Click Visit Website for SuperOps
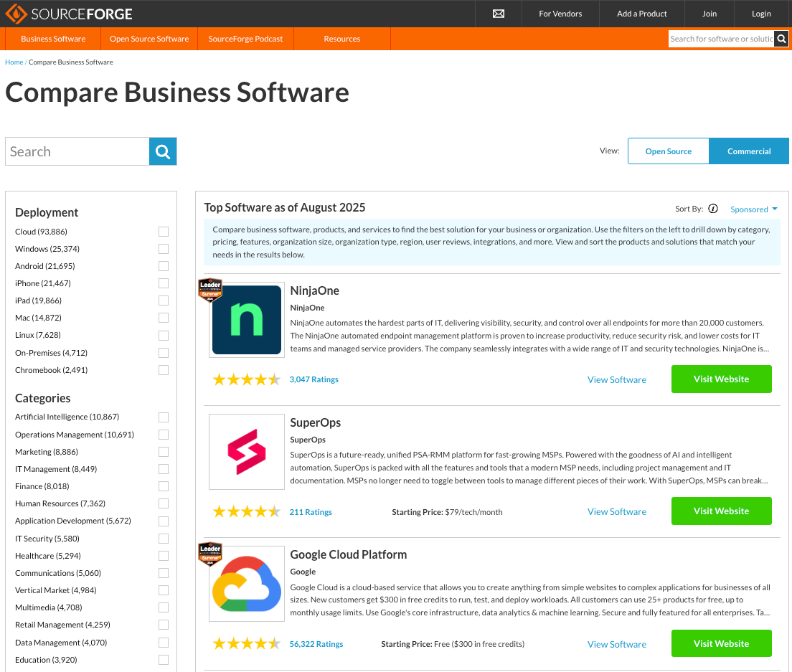The width and height of the screenshot is (792, 672). 721,511
